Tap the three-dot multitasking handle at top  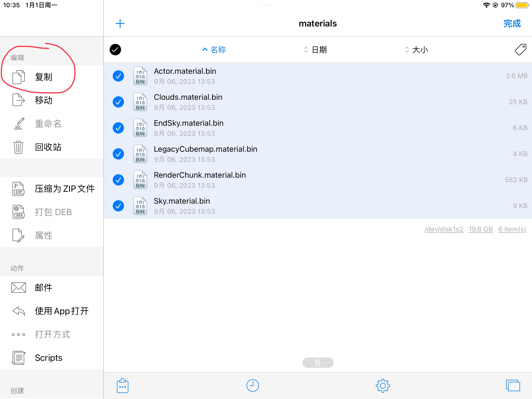(266, 5)
